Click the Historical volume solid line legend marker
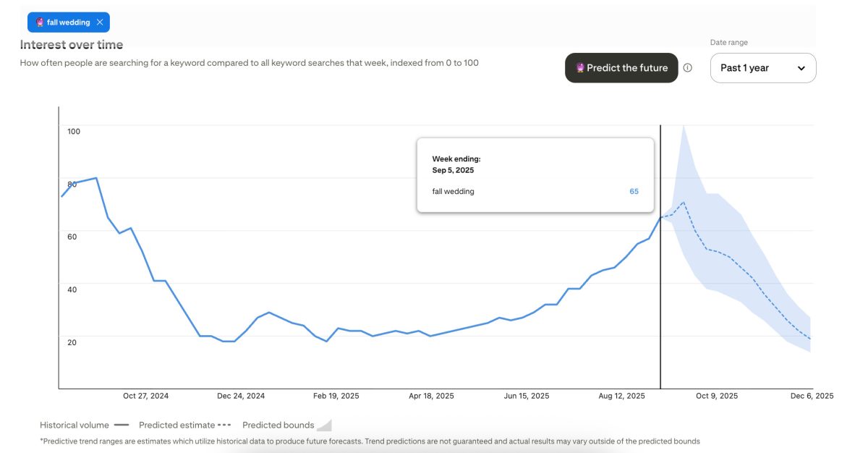Screen dimensions: 868x453 pyautogui.click(x=121, y=425)
